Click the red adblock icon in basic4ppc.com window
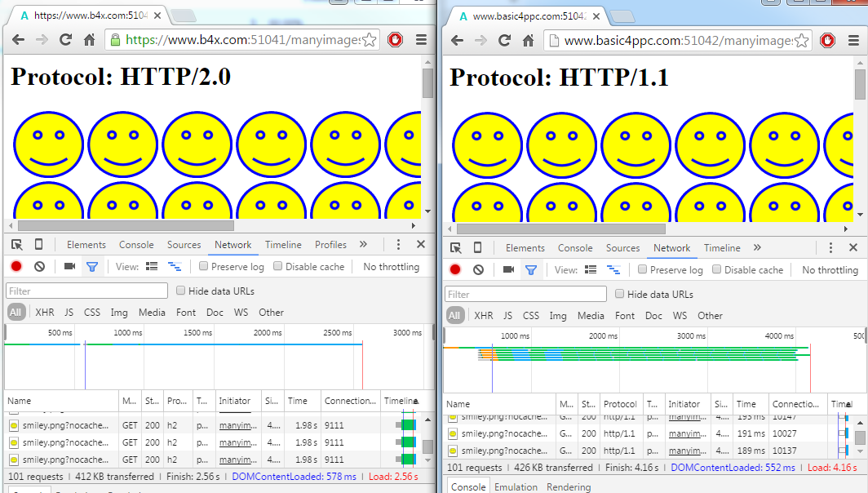The height and width of the screenshot is (493, 868). 827,41
